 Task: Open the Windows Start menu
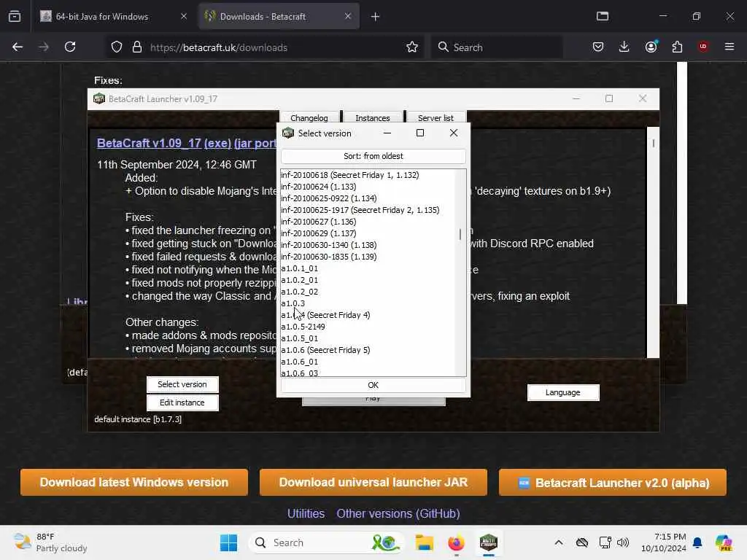228,542
